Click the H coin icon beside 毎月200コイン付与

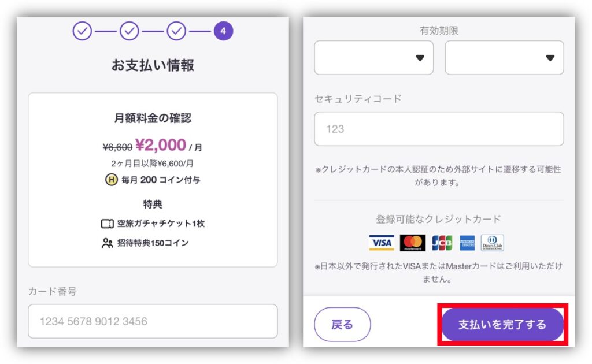[x=112, y=180]
